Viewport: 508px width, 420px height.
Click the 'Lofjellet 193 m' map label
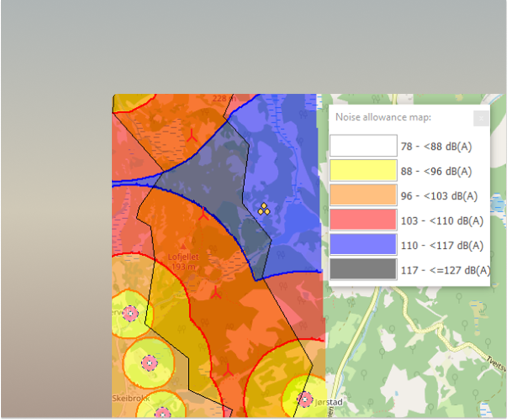183,262
